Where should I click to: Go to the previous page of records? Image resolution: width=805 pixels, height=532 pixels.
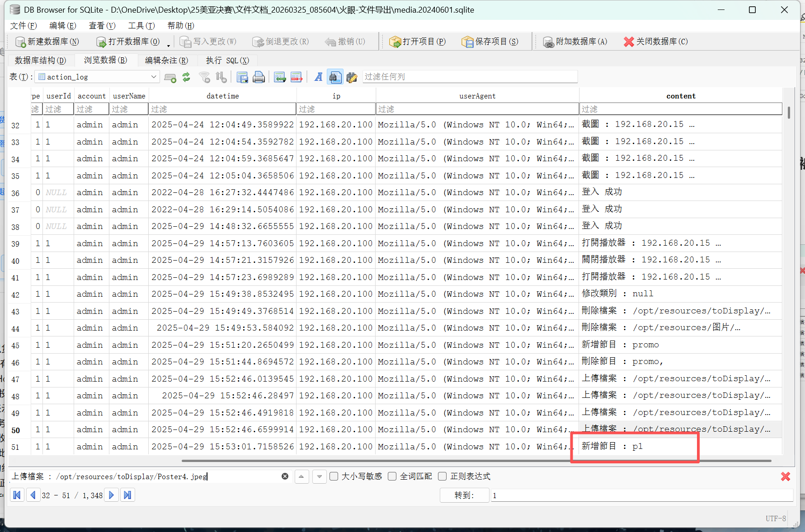pyautogui.click(x=33, y=495)
